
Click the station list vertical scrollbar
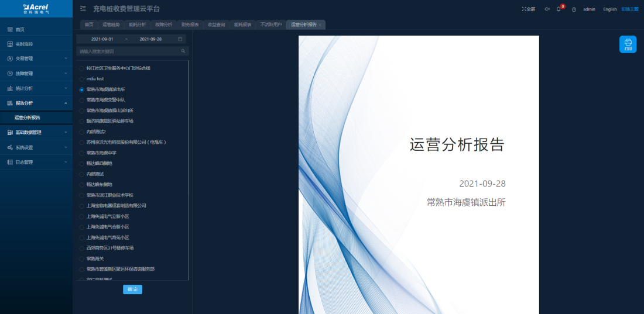click(188, 170)
